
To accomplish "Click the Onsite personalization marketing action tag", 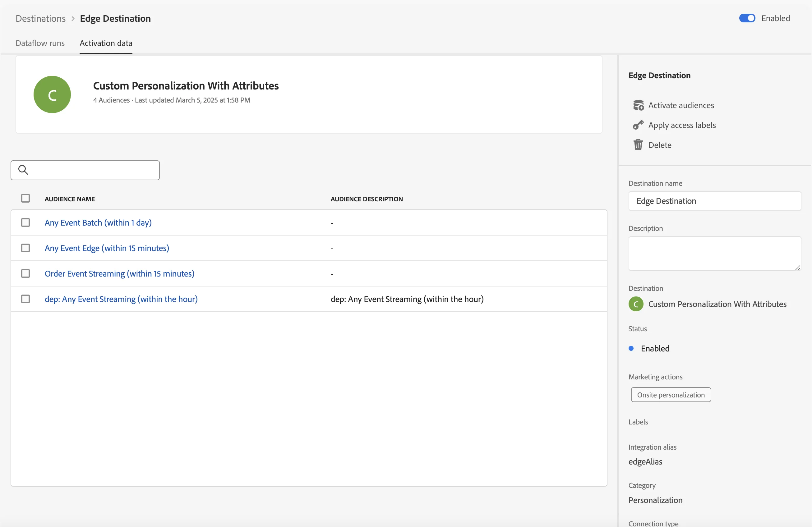I will tap(671, 395).
